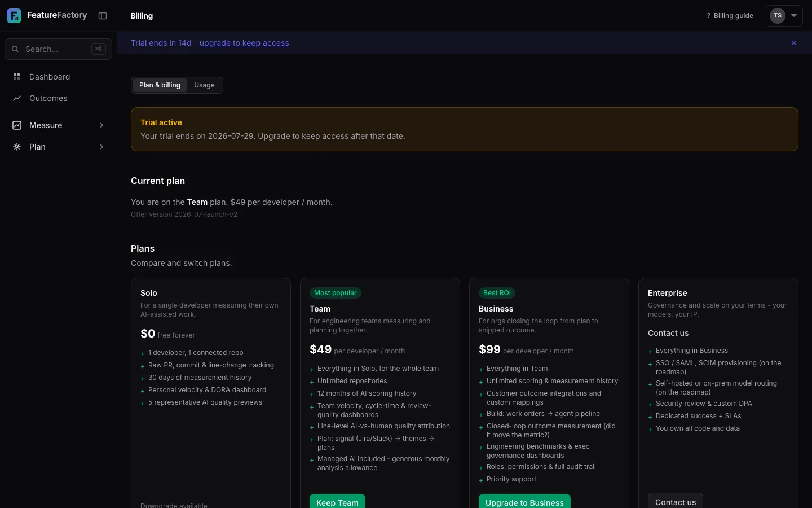The image size is (812, 508).
Task: Click the Current plan heading
Action: [x=158, y=181]
